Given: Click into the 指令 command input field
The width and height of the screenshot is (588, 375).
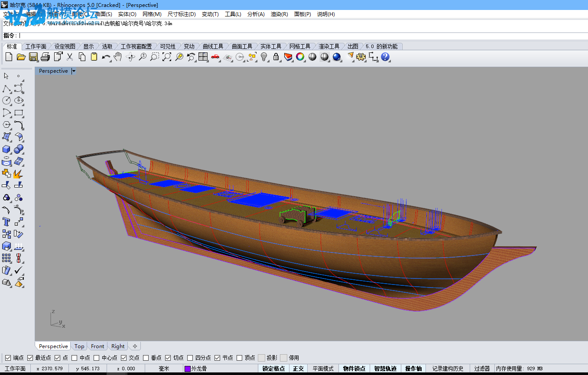Looking at the screenshot, I should pyautogui.click(x=302, y=36).
